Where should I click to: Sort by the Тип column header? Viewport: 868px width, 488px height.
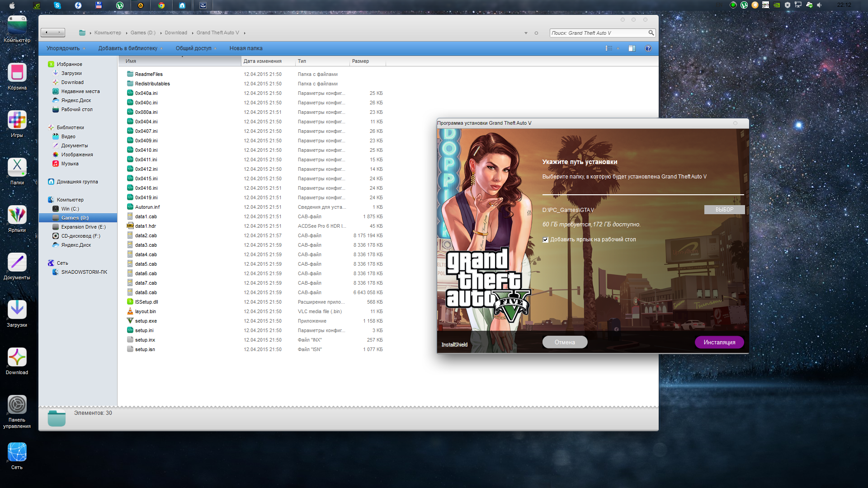coord(323,61)
